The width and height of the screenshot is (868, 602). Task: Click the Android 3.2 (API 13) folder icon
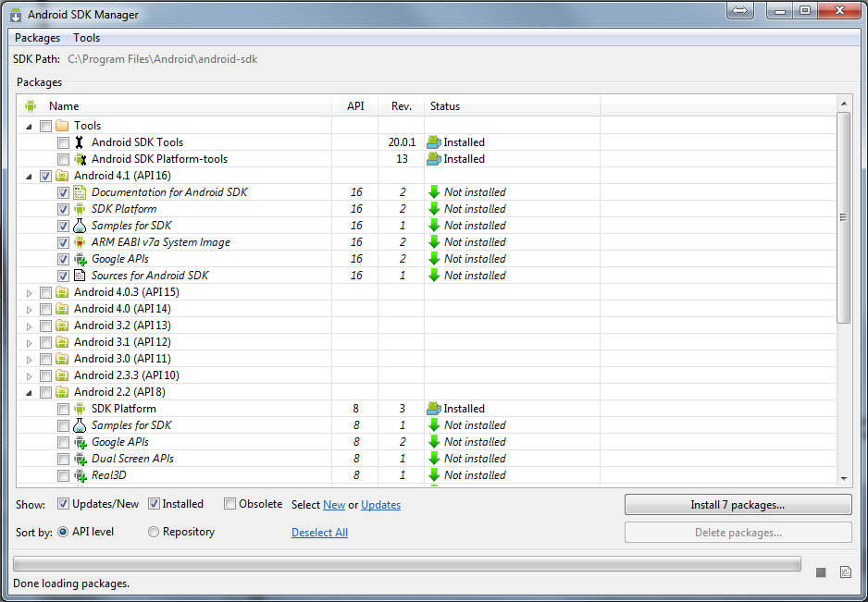coord(62,325)
